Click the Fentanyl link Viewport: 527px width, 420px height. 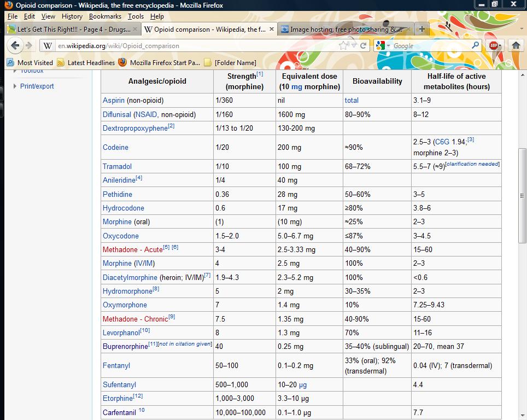[116, 365]
